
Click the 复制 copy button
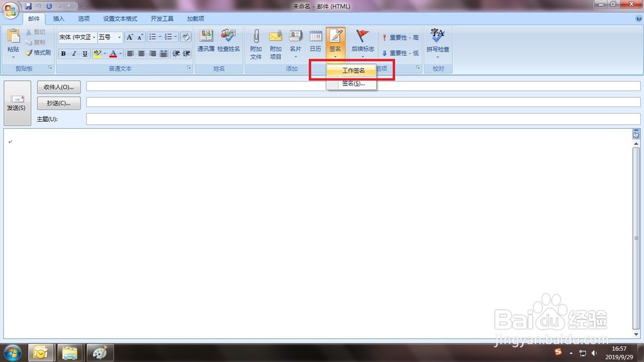tap(35, 42)
